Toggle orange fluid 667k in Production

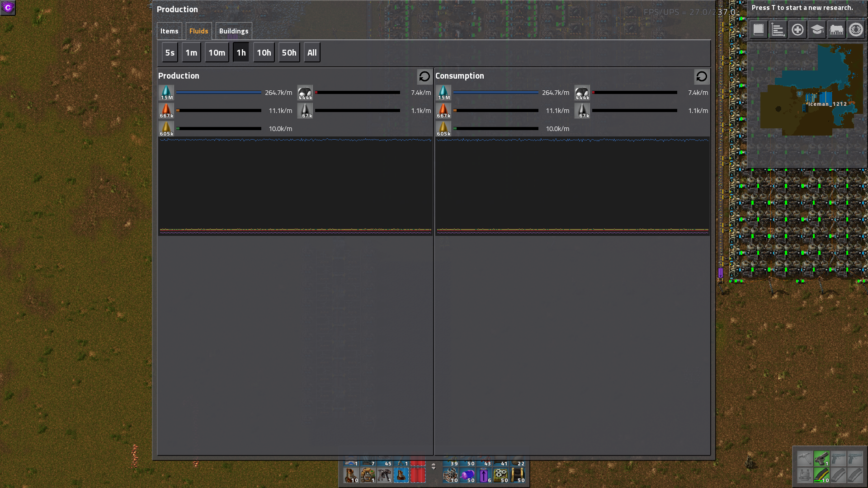166,111
